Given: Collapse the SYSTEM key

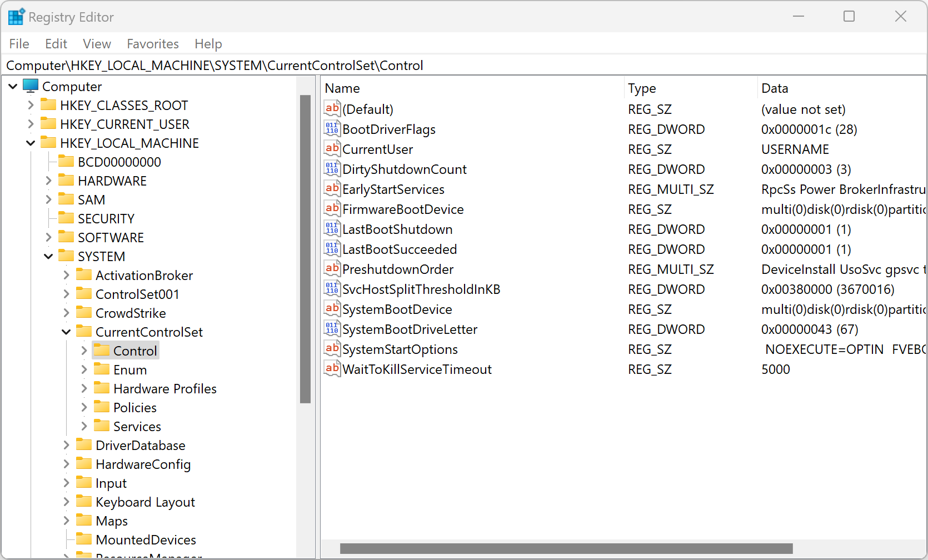Looking at the screenshot, I should tap(48, 256).
